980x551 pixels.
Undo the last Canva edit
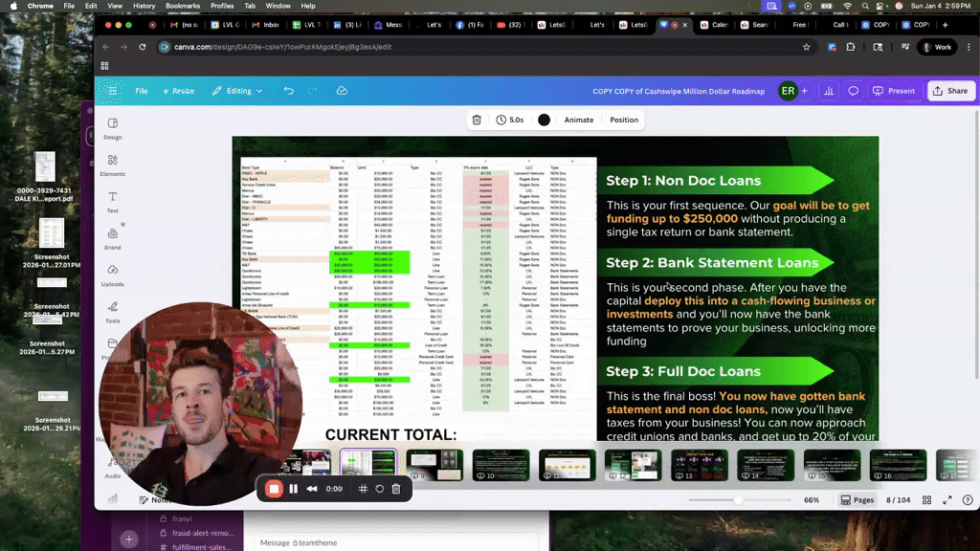point(288,91)
